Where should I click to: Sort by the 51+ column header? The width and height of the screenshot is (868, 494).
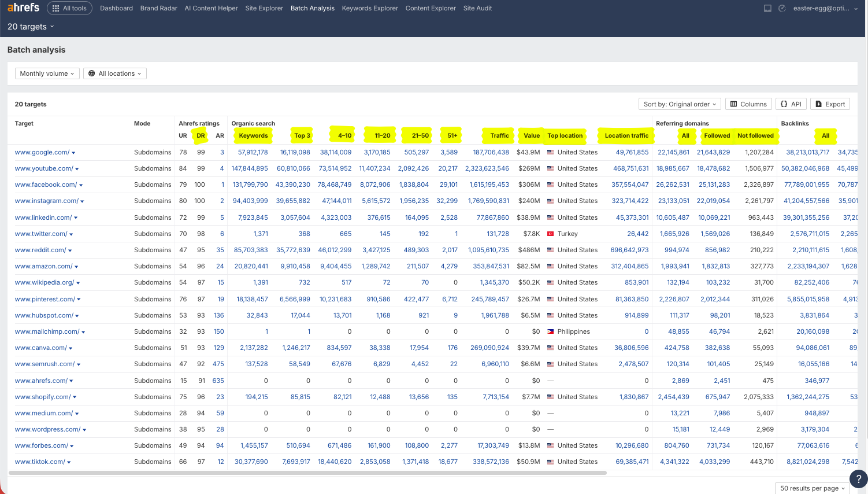pyautogui.click(x=452, y=135)
